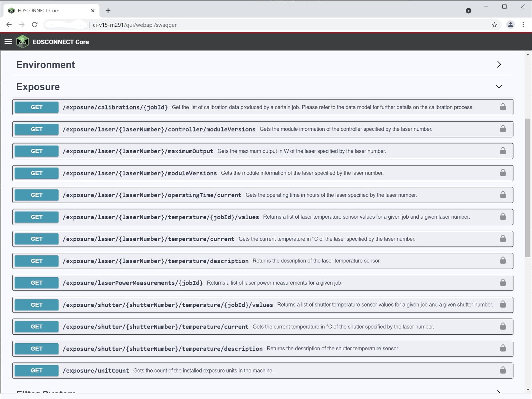Navigate back with the browser back button
This screenshot has width=532, height=399.
[9, 24]
